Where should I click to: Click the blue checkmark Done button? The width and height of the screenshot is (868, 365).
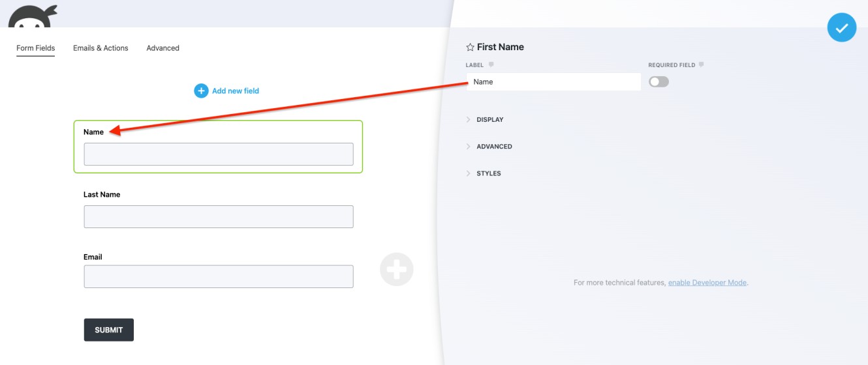[x=841, y=27]
